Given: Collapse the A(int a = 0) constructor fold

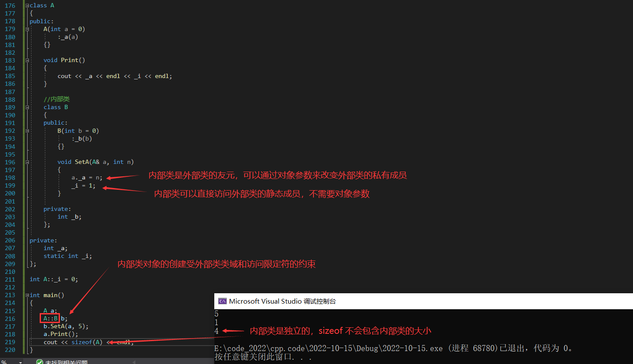Looking at the screenshot, I should 27,29.
